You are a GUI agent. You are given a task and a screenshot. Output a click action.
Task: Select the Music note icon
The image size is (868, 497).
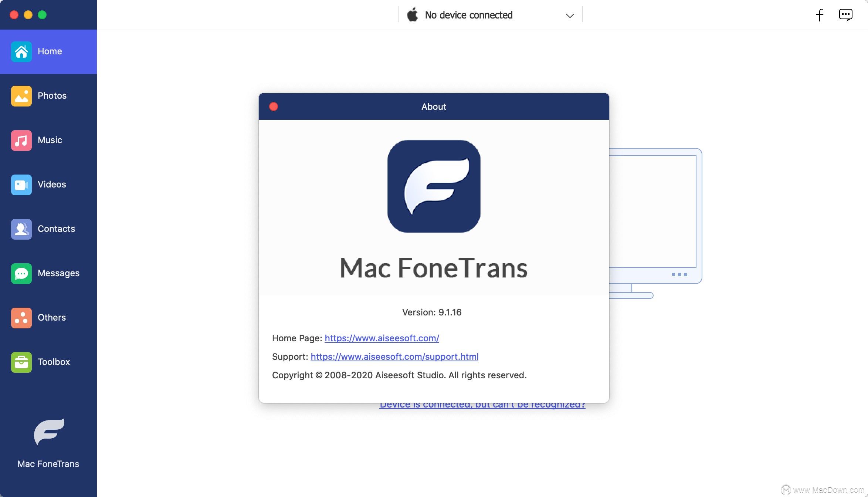(21, 141)
